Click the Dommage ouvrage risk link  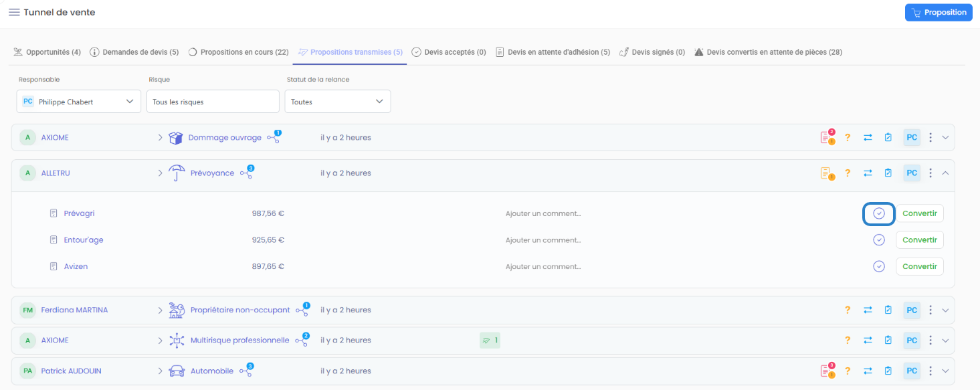[225, 138]
